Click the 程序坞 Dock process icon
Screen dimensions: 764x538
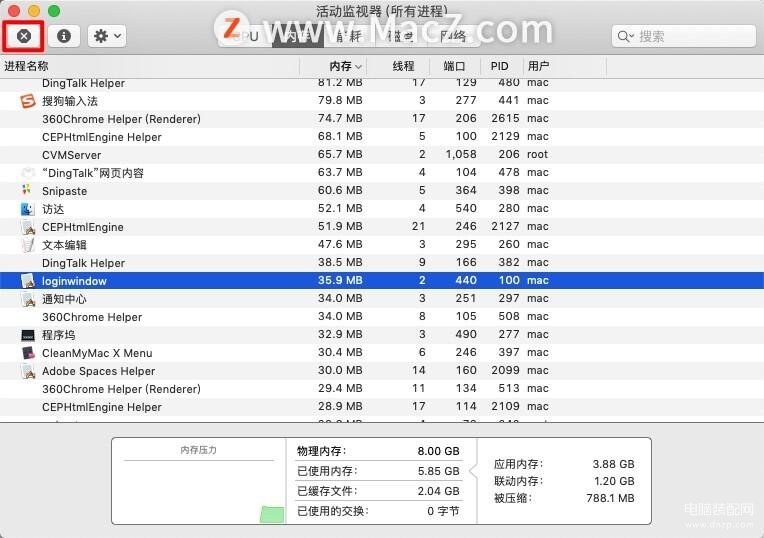pyautogui.click(x=28, y=335)
